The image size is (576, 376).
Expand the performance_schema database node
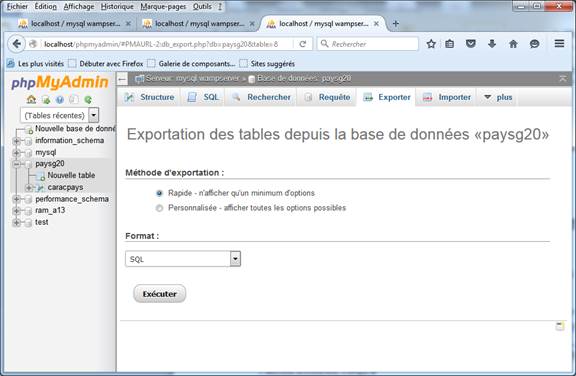click(16, 199)
